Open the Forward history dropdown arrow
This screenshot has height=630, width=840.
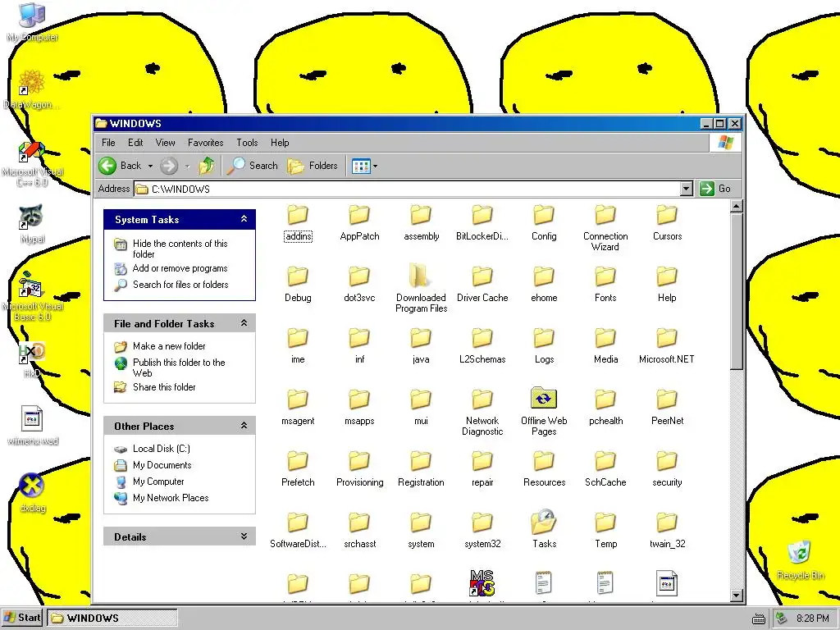pyautogui.click(x=188, y=166)
